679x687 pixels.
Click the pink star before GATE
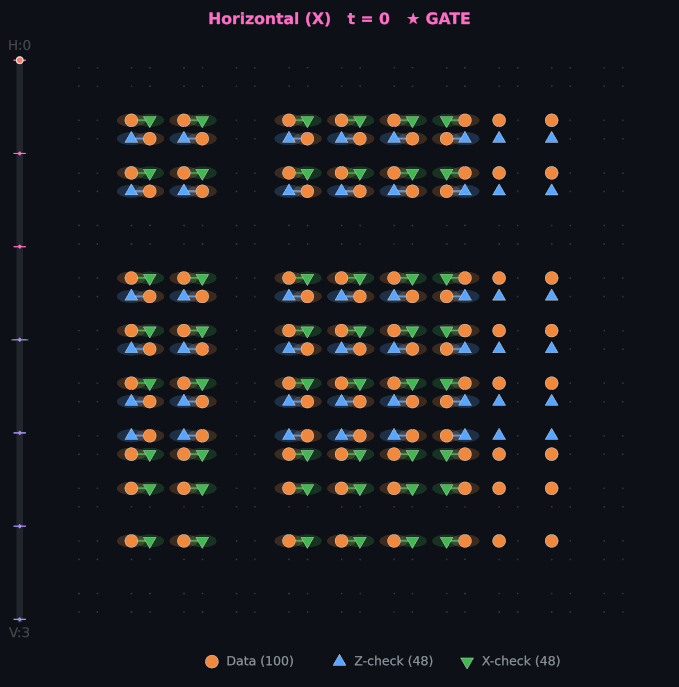click(413, 19)
